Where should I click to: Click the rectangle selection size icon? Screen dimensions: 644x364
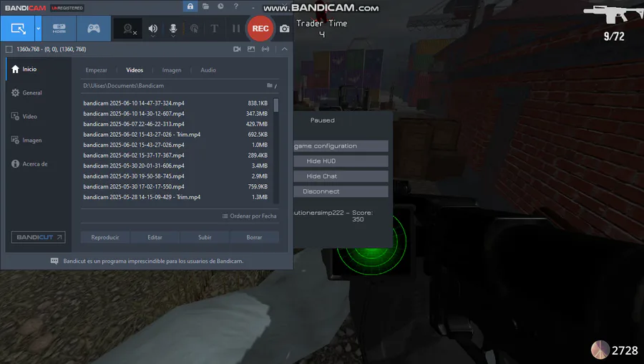point(9,49)
